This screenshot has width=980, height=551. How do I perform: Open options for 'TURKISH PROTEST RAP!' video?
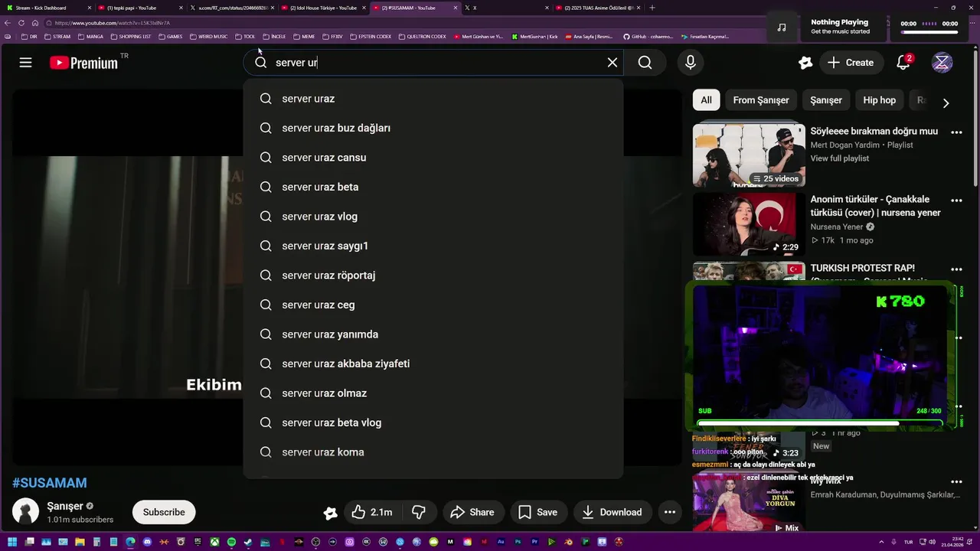956,269
